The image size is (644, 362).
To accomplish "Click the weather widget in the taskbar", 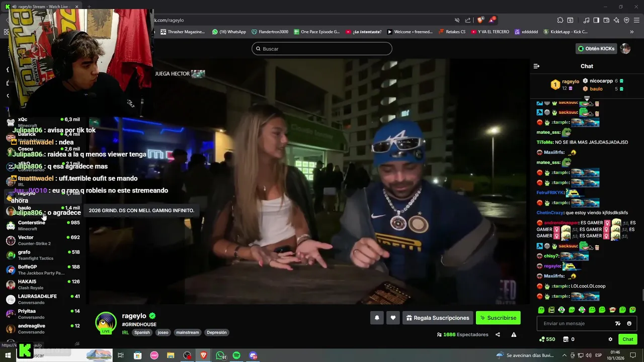I will pyautogui.click(x=525, y=355).
